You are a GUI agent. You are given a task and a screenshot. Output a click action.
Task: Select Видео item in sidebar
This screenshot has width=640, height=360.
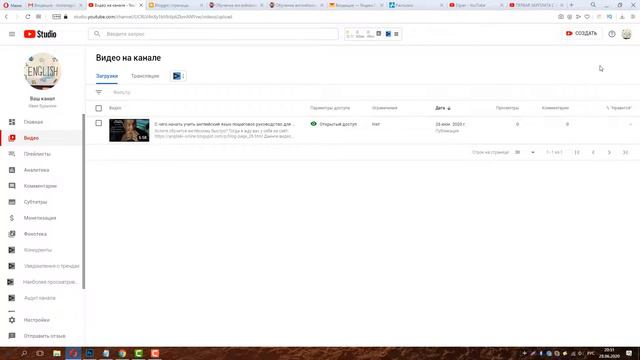41,138
